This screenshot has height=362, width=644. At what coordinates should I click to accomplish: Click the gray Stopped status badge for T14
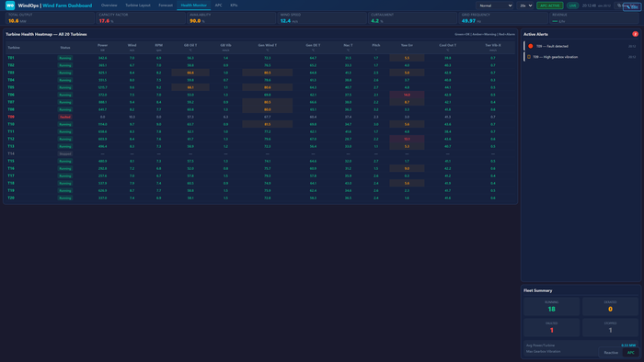(x=65, y=153)
